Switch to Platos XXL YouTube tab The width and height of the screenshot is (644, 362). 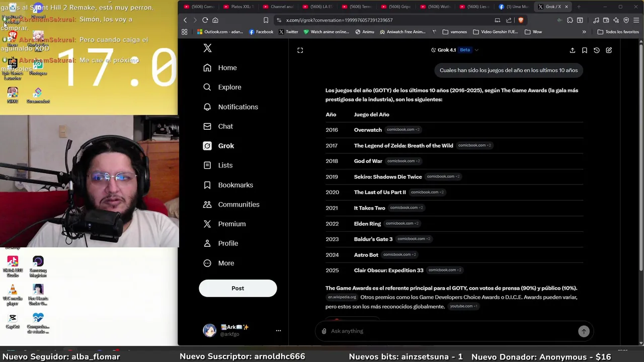coord(238,7)
